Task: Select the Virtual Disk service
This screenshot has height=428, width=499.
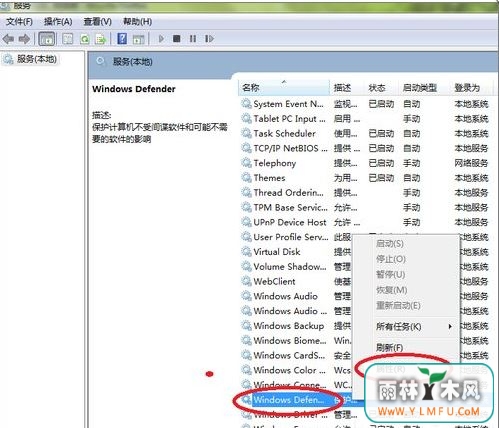Action: [x=277, y=252]
